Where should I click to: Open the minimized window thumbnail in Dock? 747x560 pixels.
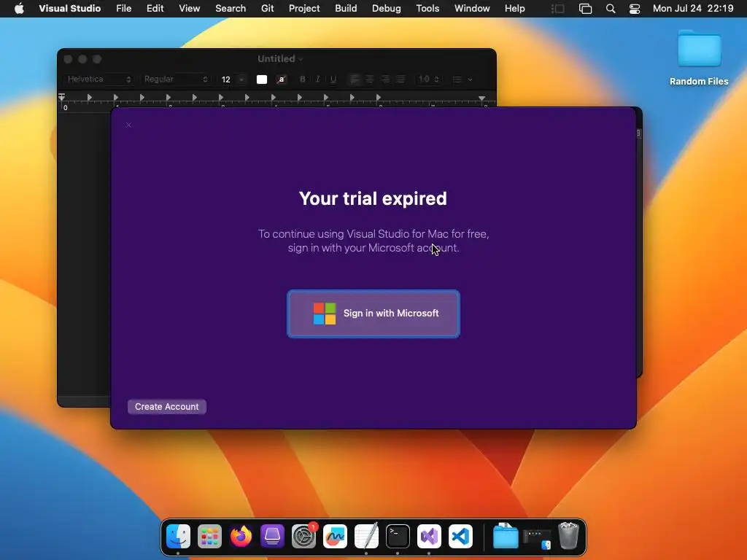click(x=537, y=538)
